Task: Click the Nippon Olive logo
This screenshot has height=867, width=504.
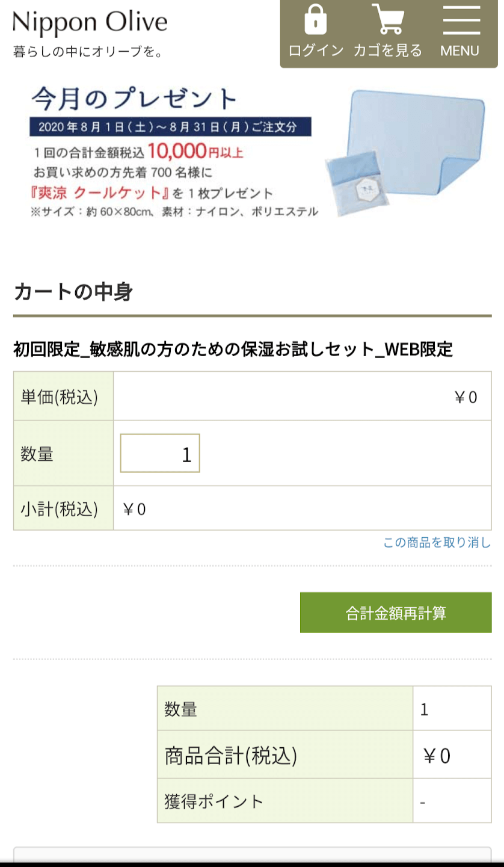Action: (x=90, y=23)
